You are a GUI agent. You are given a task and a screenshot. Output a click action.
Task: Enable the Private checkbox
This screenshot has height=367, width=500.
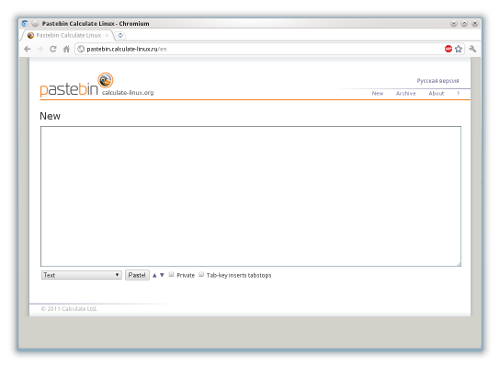coord(171,275)
